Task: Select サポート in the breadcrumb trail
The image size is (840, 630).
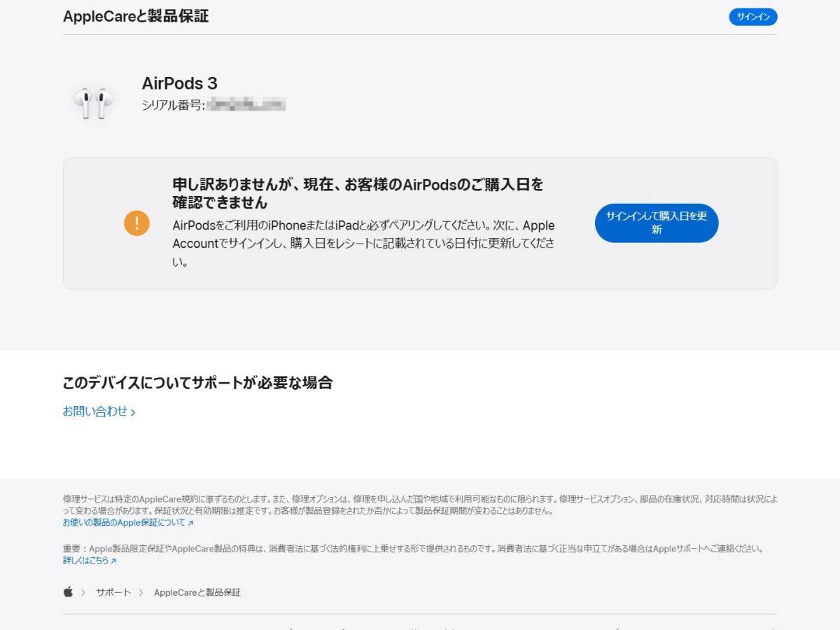Action: click(112, 591)
